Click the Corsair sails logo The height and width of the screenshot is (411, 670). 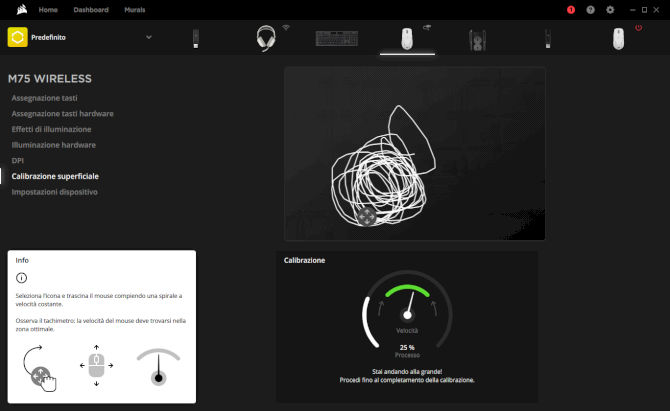[22, 9]
